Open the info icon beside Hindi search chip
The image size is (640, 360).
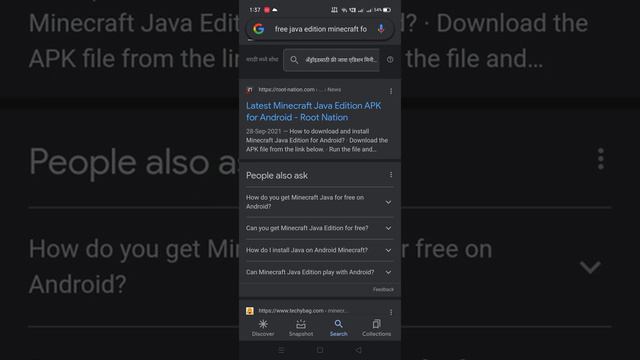tap(390, 60)
